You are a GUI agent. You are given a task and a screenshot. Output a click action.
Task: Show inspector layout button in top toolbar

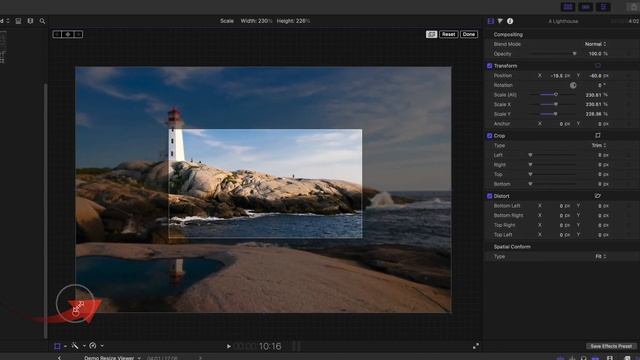603,7
